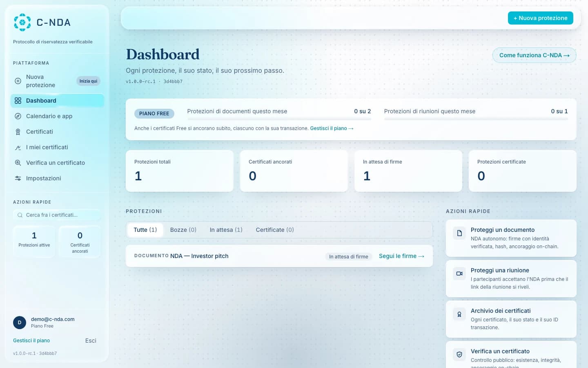Open Calendario e app
Image resolution: width=588 pixels, height=368 pixels.
tap(57, 116)
